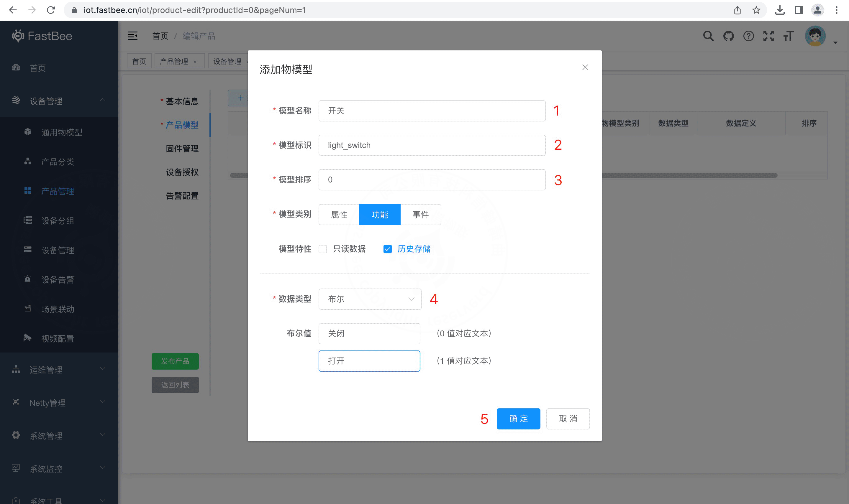Focus the 模型名称 input field
This screenshot has width=849, height=504.
point(432,110)
